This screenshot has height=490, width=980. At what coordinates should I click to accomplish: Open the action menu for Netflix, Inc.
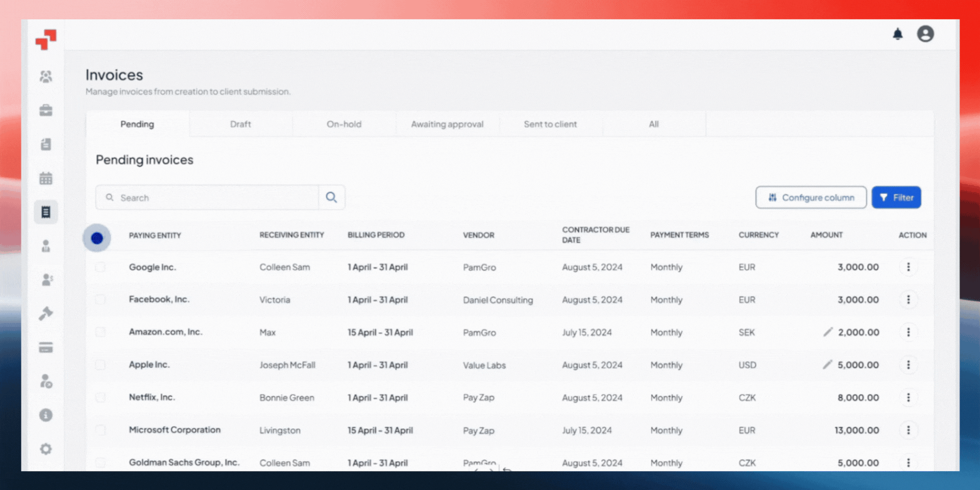(x=909, y=398)
